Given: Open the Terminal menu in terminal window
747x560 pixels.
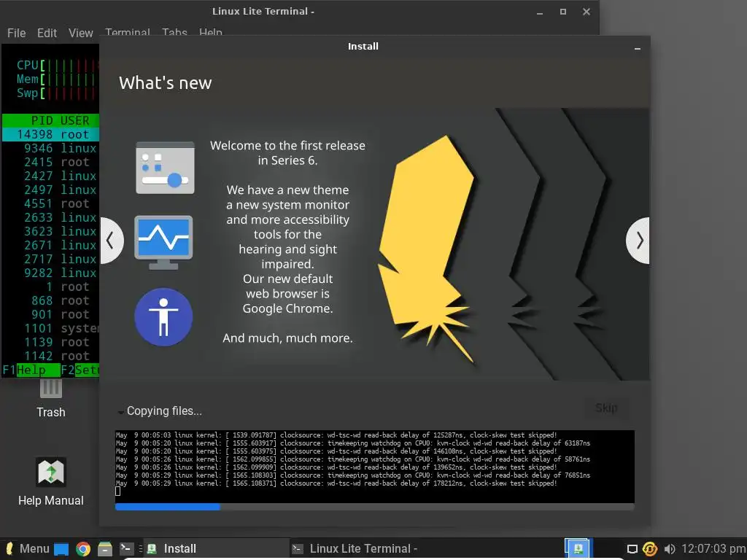Looking at the screenshot, I should (x=127, y=31).
